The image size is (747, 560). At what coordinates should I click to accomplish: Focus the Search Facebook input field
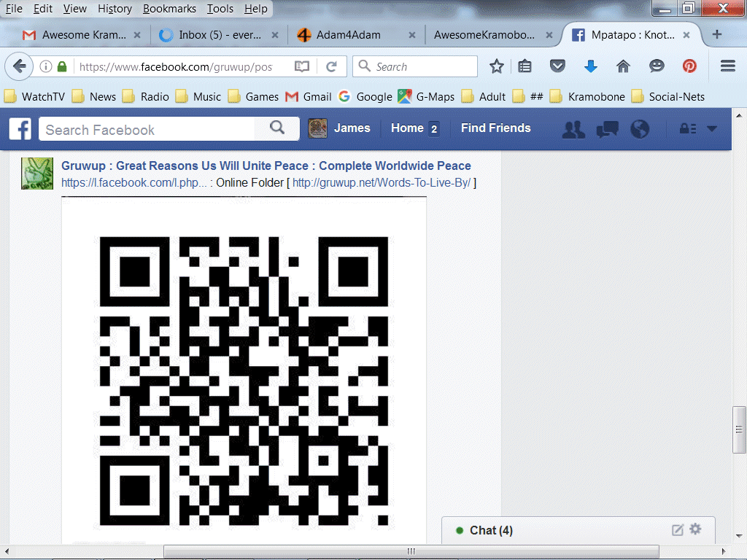[x=147, y=129]
